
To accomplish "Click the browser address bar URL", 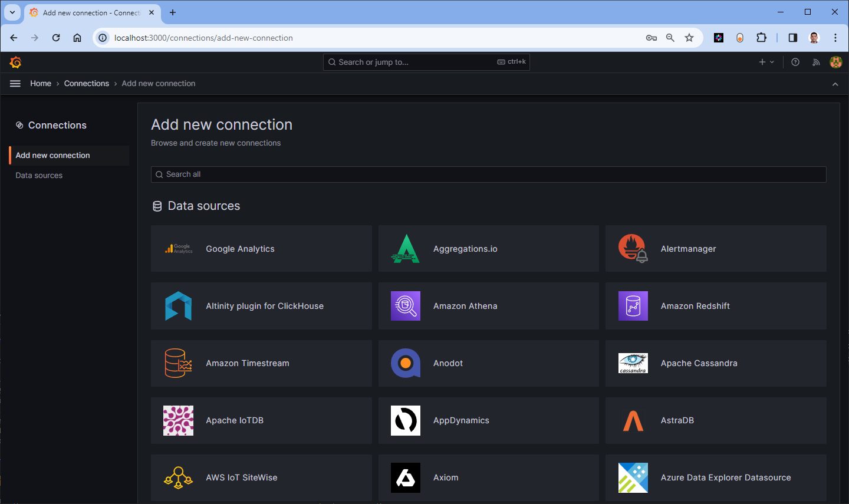I will click(203, 38).
